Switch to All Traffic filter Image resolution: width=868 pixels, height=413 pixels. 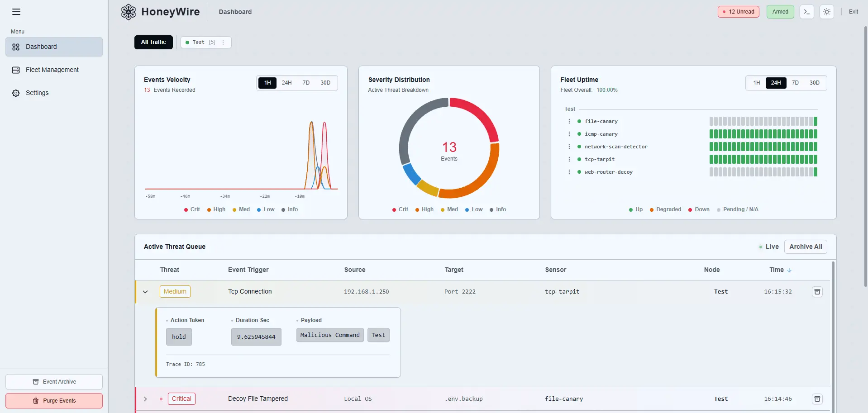153,42
